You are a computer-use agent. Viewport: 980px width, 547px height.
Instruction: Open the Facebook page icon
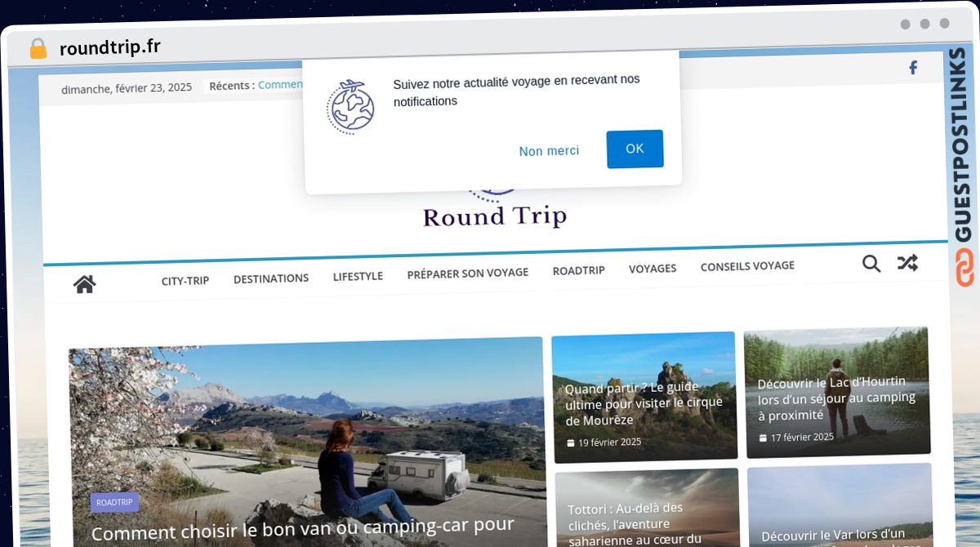point(913,68)
